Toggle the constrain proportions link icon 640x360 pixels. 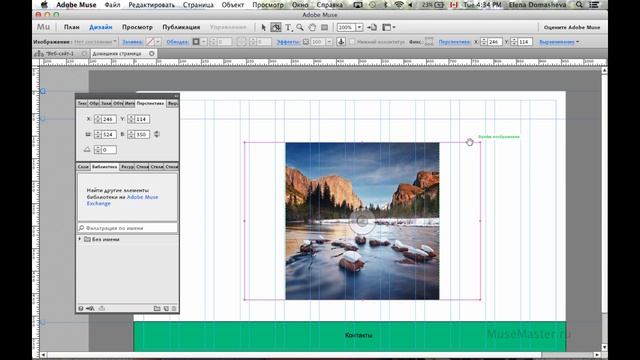coord(157,134)
